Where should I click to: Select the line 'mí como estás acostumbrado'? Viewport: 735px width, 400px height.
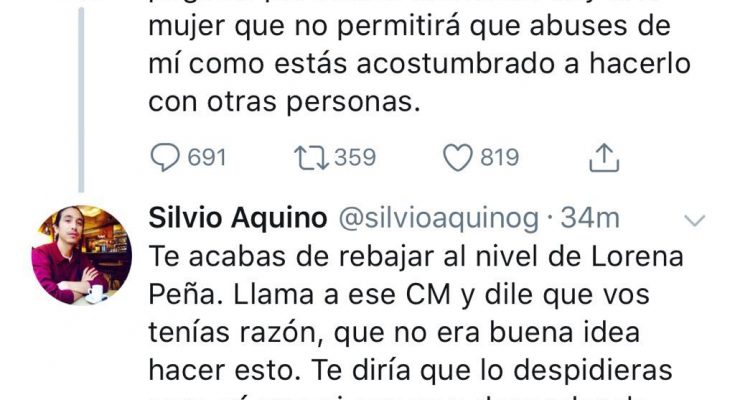tap(420, 64)
